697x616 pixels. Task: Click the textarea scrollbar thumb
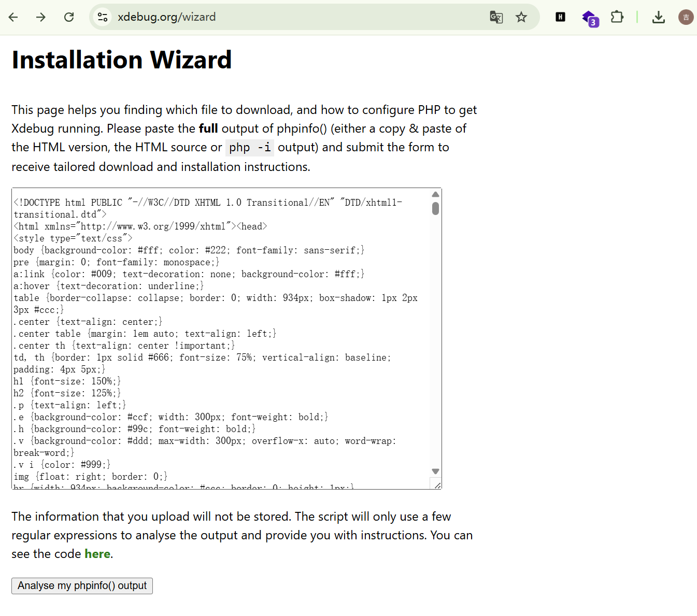(x=435, y=208)
